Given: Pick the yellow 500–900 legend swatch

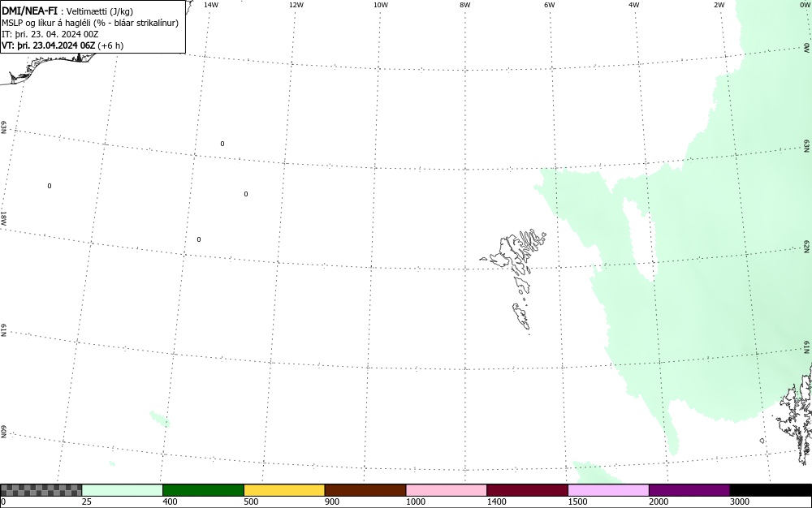Looking at the screenshot, I should pos(284,490).
